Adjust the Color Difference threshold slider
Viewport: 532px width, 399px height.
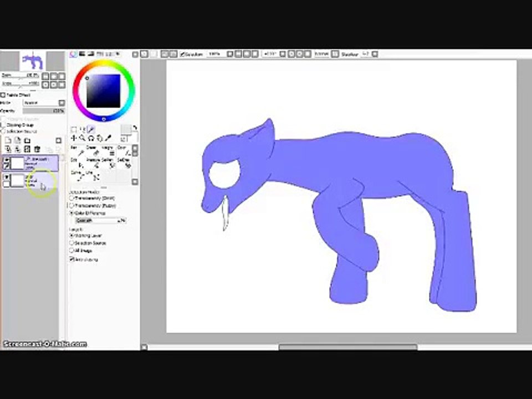100,221
